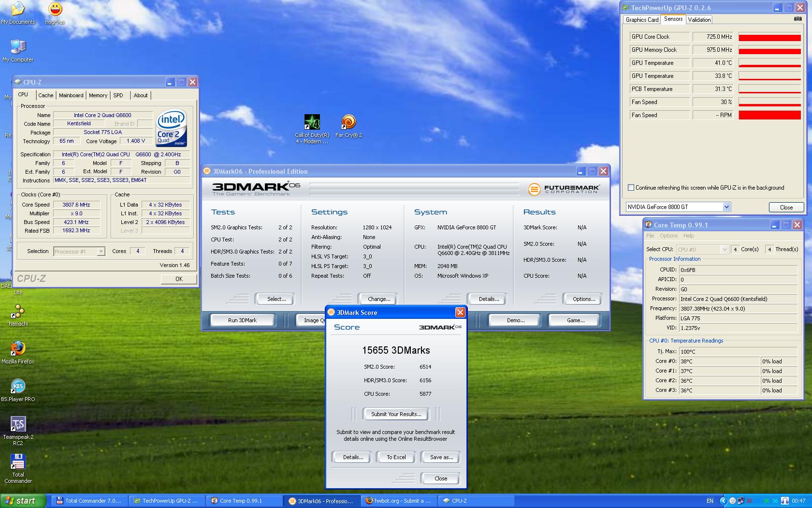Open the NVIDIA GeForce 8800 GT dropdown
The image size is (812, 508).
coord(726,207)
